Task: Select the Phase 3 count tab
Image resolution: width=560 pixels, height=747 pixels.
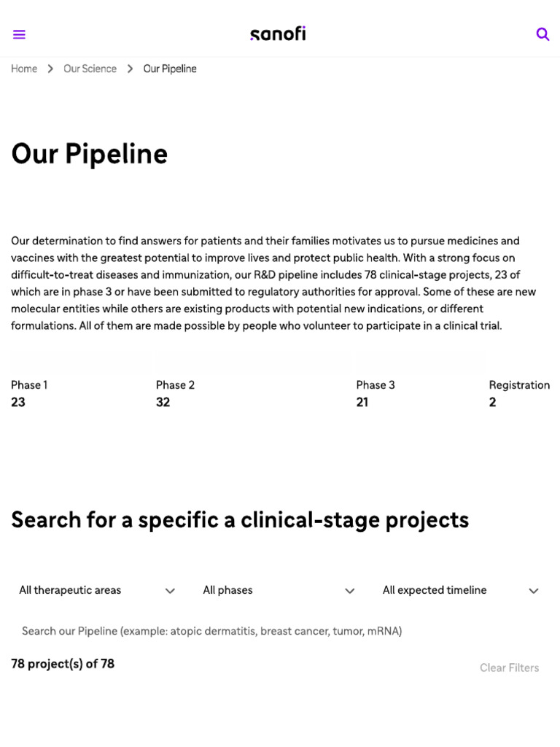Action: (375, 393)
